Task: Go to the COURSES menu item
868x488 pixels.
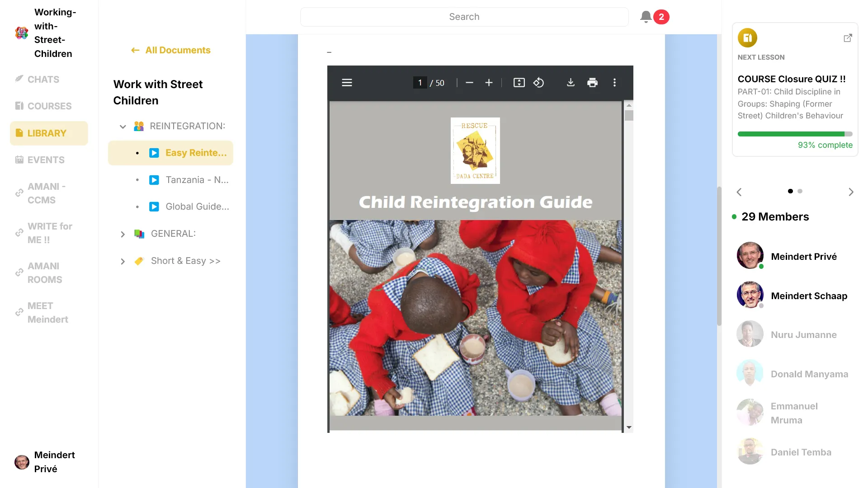Action: 49,106
